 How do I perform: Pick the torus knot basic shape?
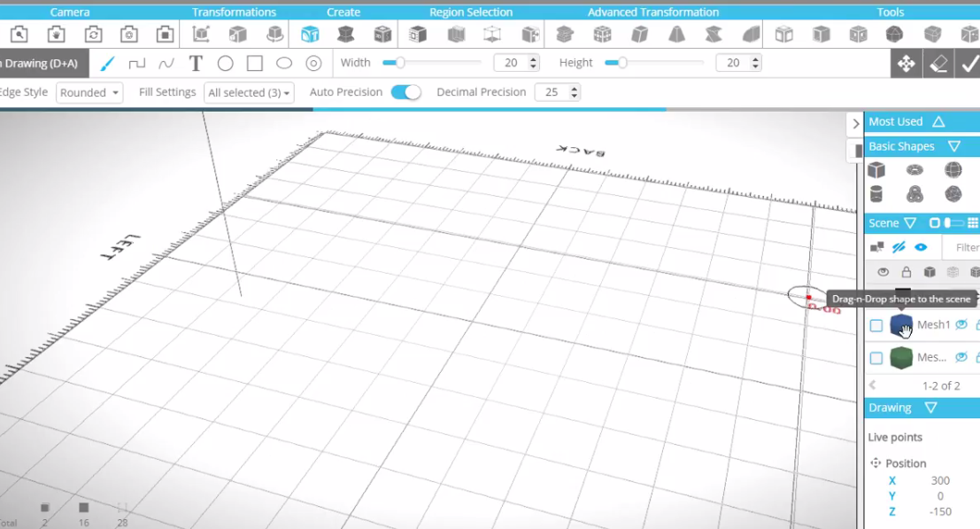914,194
